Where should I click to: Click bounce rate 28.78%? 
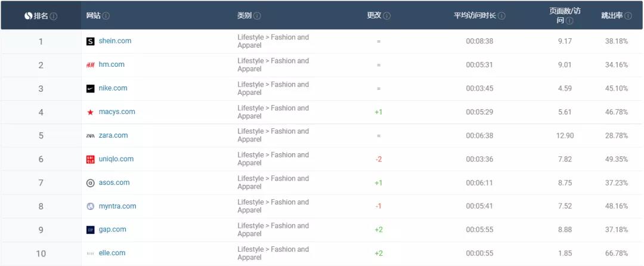click(617, 136)
